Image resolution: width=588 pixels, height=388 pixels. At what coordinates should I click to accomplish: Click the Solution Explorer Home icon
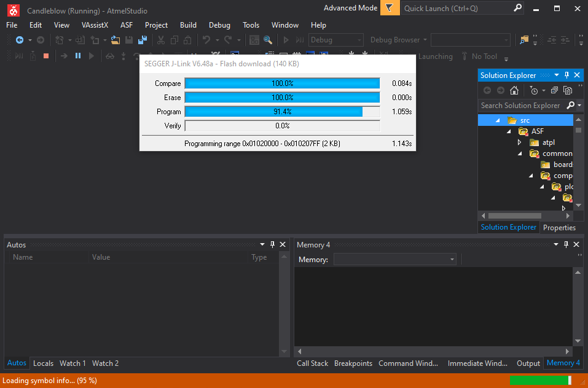click(x=514, y=90)
